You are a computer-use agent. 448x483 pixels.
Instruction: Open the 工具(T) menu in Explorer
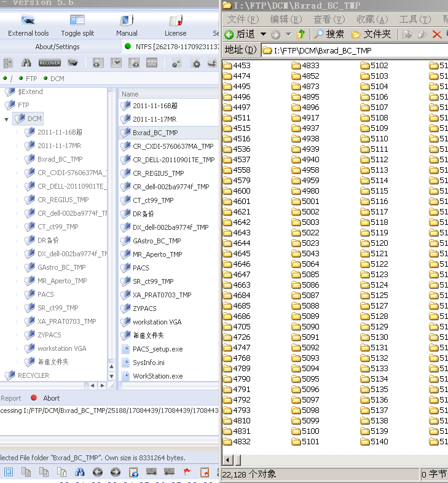415,20
